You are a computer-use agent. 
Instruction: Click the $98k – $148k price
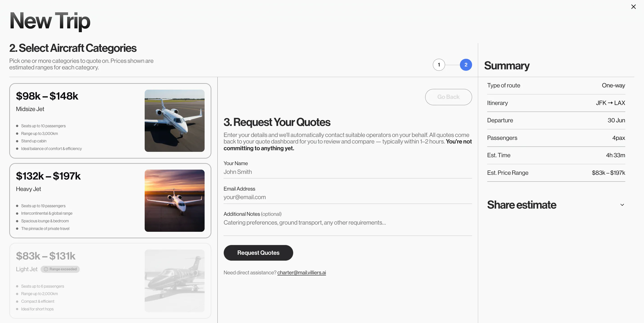pyautogui.click(x=47, y=96)
